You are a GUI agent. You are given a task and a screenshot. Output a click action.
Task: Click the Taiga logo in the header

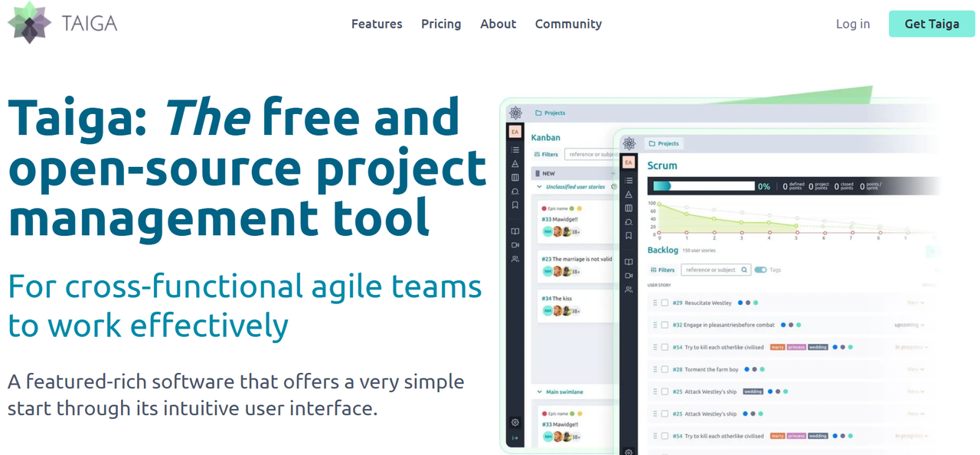[63, 23]
